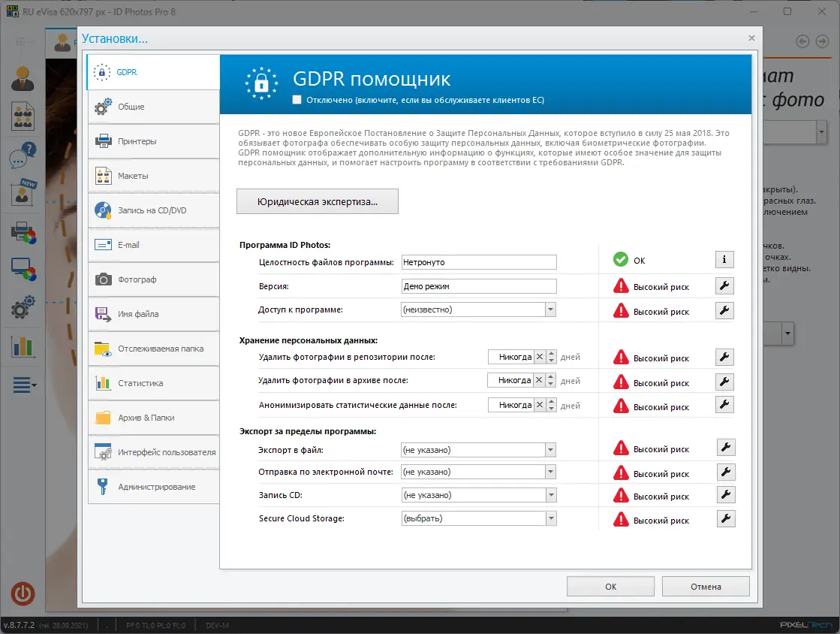Open the Принтеры settings tab
The image size is (840, 634).
pyautogui.click(x=153, y=141)
